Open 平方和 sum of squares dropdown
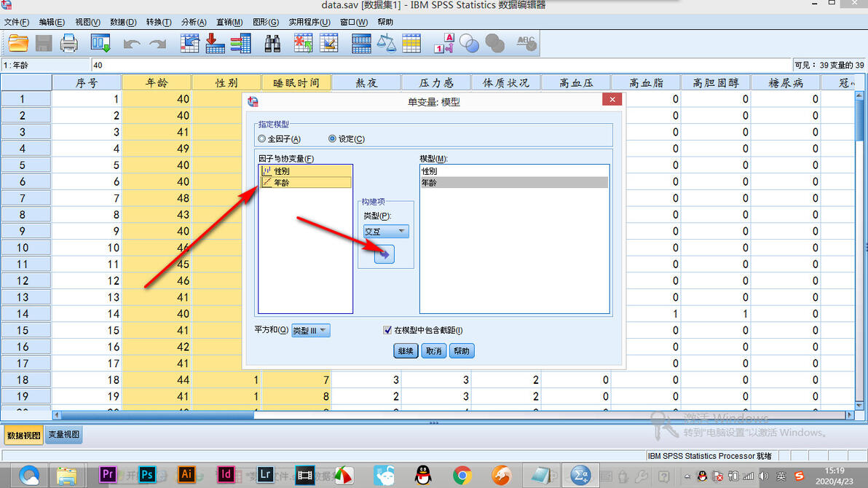The width and height of the screenshot is (868, 488). pyautogui.click(x=310, y=331)
